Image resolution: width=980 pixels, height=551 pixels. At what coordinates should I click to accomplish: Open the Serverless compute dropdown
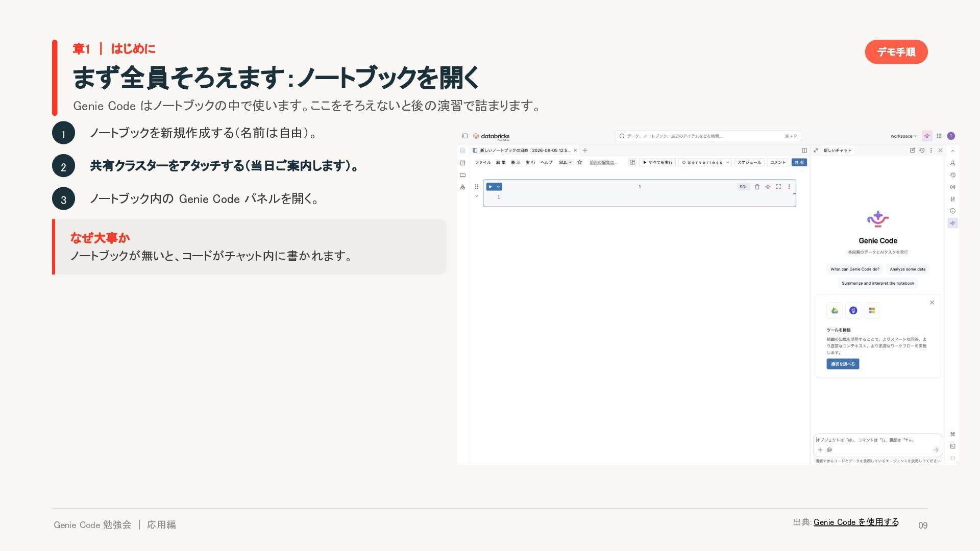(705, 163)
